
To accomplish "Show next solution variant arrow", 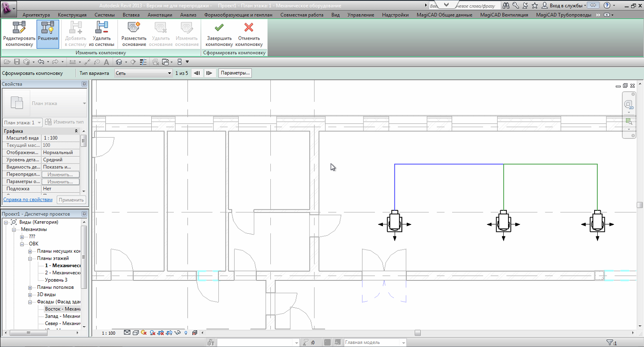I will click(210, 73).
